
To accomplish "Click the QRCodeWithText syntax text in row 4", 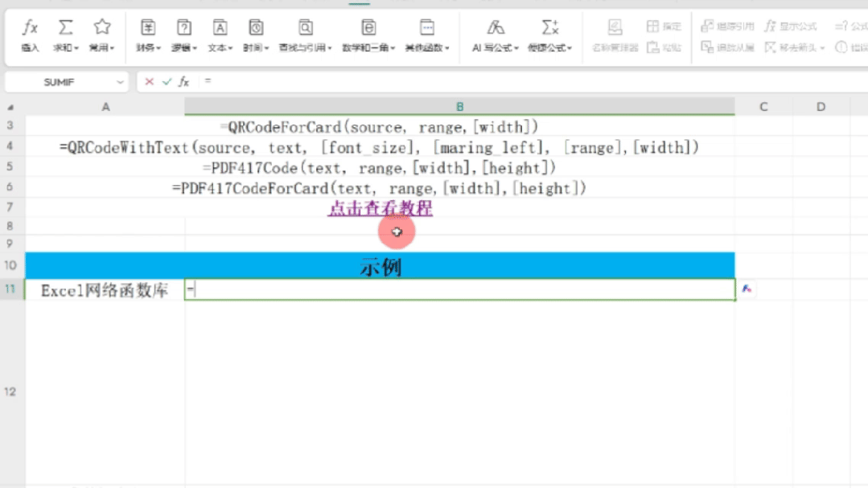I will click(x=379, y=148).
